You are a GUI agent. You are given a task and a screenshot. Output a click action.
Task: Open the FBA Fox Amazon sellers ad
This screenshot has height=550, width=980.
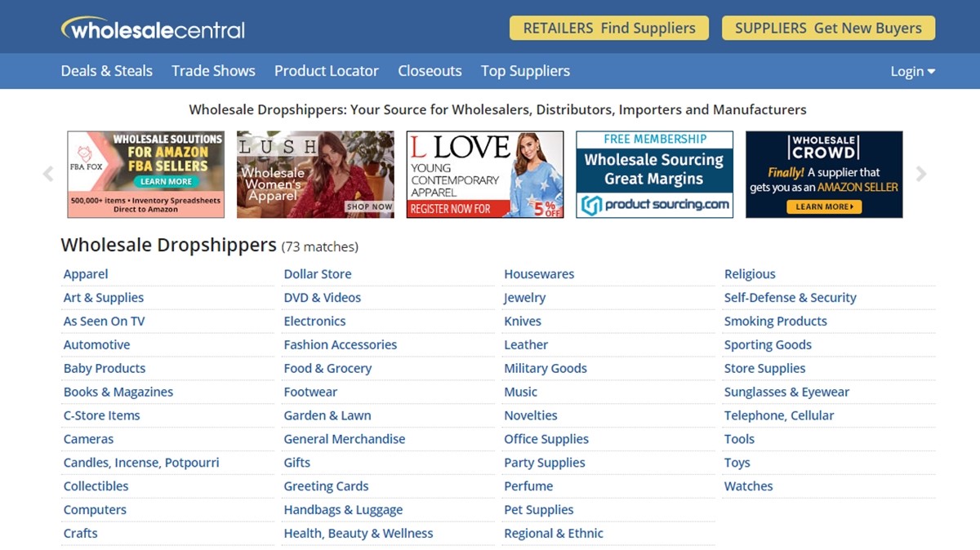coord(145,175)
